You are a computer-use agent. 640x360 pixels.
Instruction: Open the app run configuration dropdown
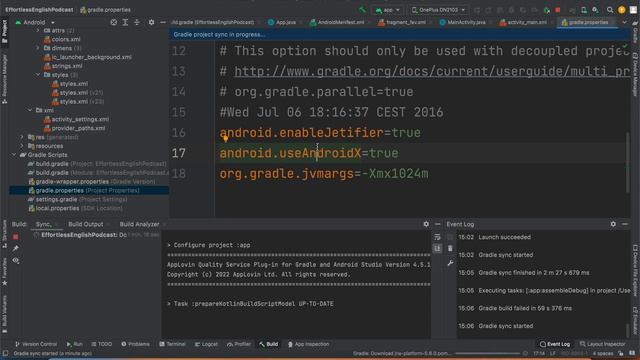click(387, 10)
